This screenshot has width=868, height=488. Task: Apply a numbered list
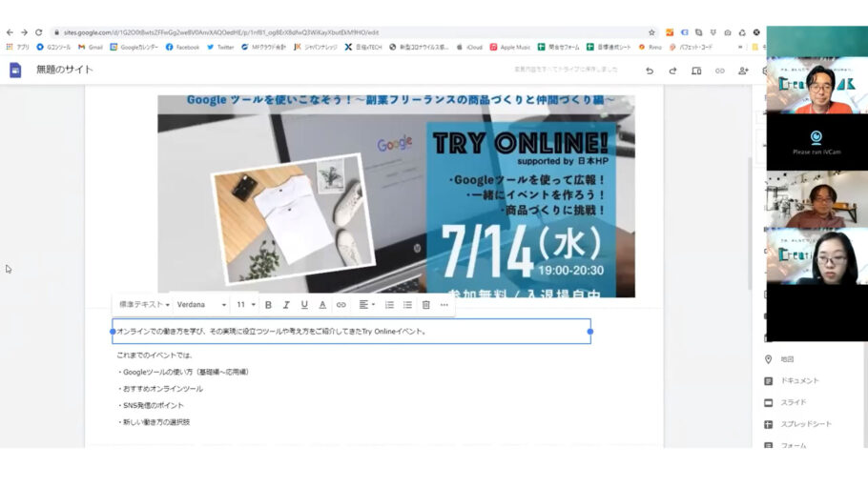point(389,305)
